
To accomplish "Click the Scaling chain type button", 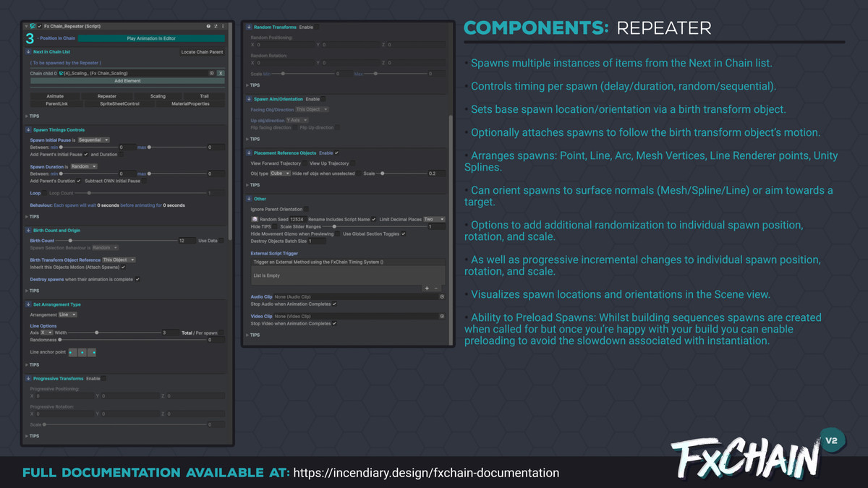I will click(158, 96).
